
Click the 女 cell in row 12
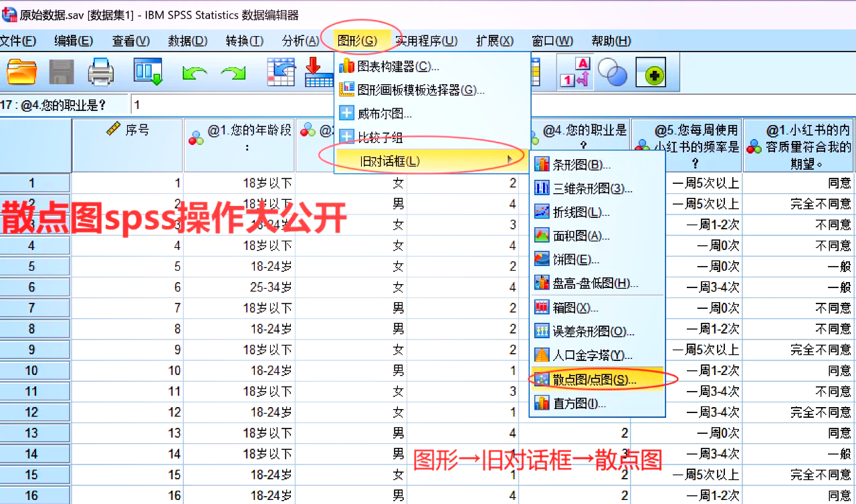(351, 412)
